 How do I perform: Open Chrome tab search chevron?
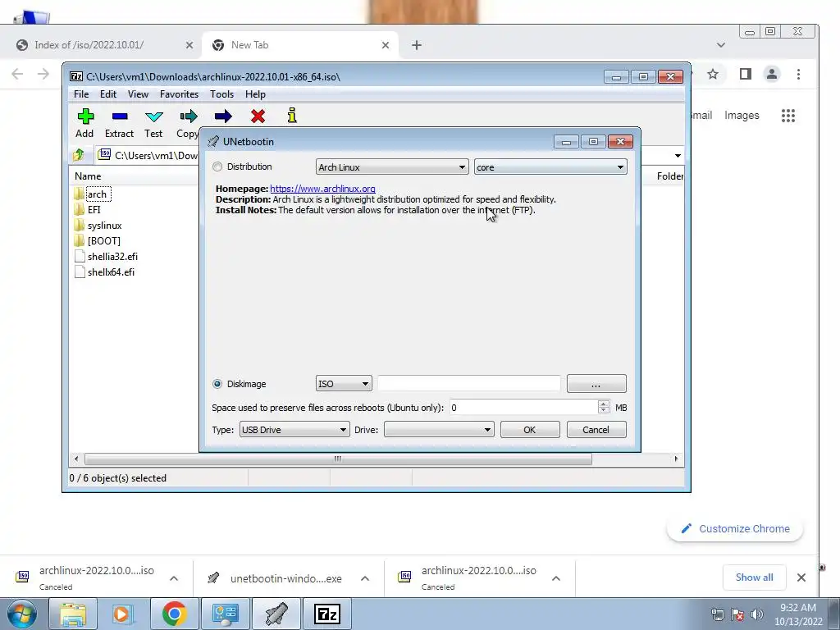pyautogui.click(x=721, y=45)
